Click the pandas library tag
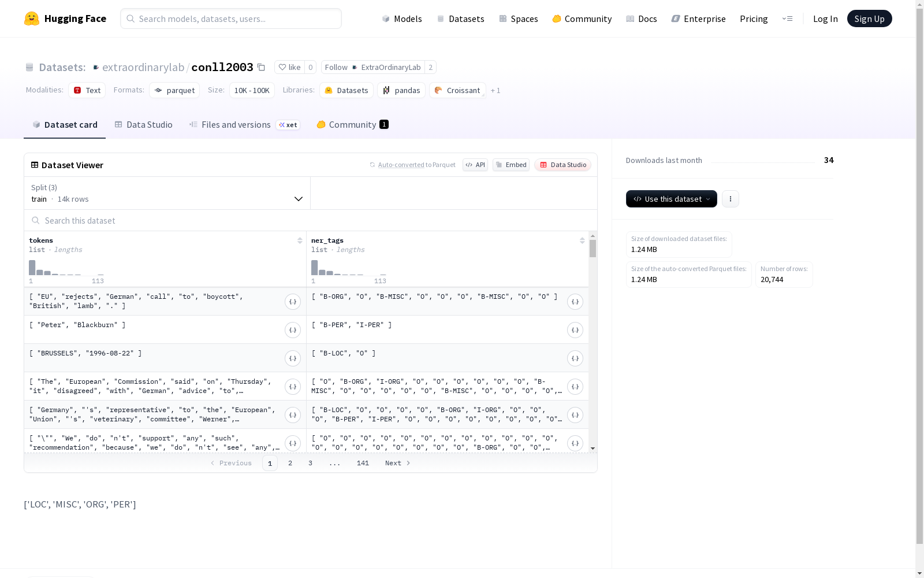924x578 pixels. (401, 90)
